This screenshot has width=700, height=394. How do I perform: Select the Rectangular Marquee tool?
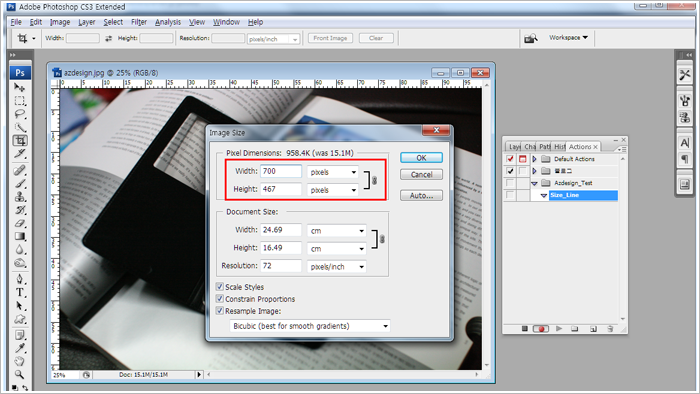(20, 101)
